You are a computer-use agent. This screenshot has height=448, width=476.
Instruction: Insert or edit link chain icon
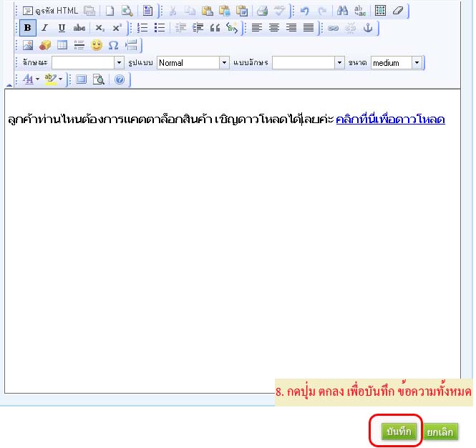click(334, 28)
